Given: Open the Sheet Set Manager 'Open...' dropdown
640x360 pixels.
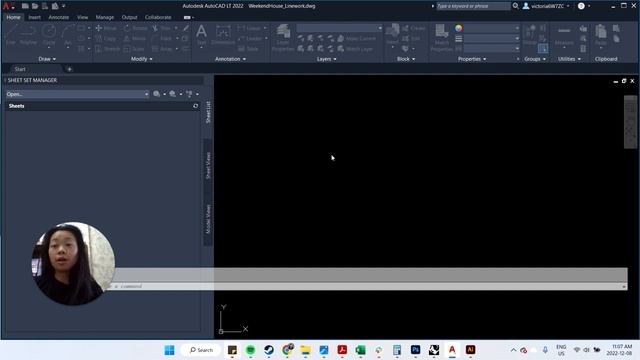Looking at the screenshot, I should 77,94.
